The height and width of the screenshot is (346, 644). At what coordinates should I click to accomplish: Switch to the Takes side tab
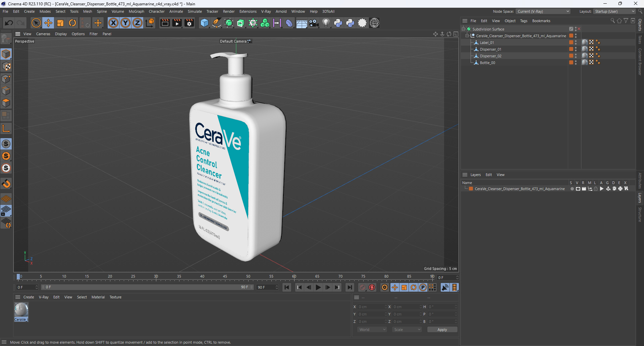[640, 39]
